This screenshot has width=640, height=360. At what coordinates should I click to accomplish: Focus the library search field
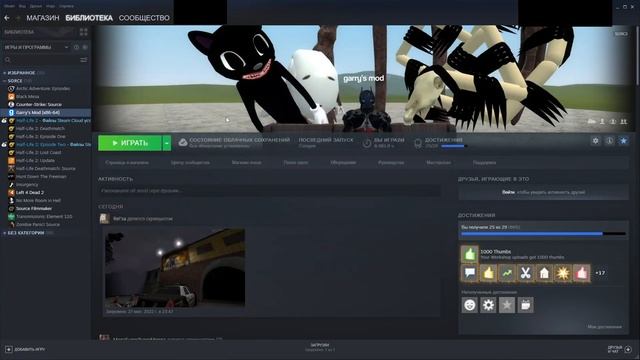tap(41, 60)
